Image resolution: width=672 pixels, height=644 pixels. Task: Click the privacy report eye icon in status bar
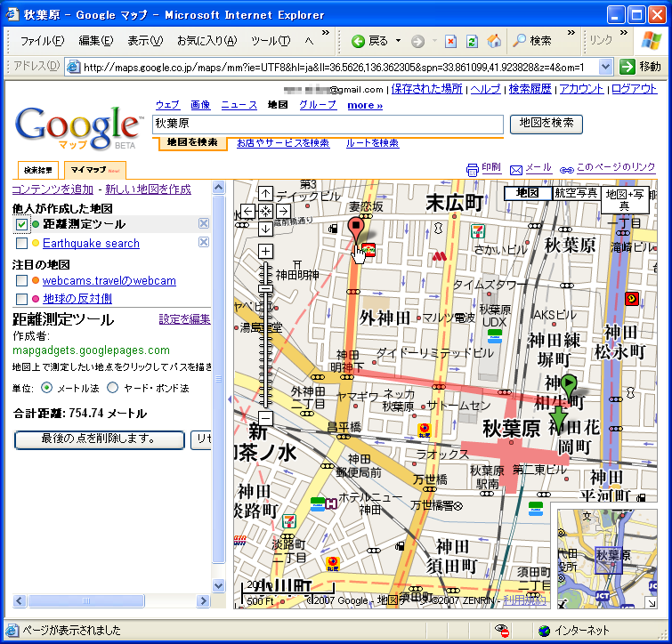[x=502, y=630]
